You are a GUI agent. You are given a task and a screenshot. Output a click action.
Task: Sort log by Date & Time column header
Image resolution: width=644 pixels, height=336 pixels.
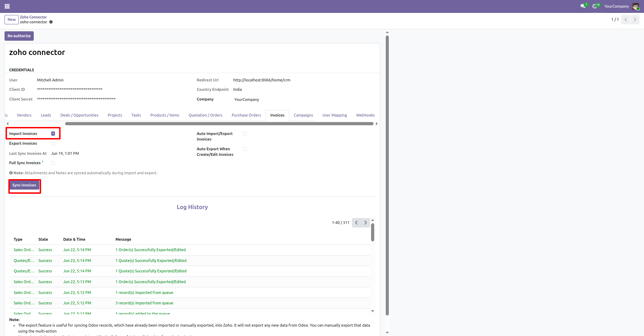[x=74, y=239]
